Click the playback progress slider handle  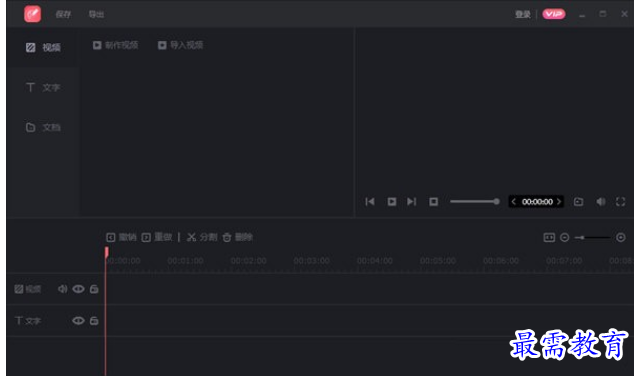point(496,201)
